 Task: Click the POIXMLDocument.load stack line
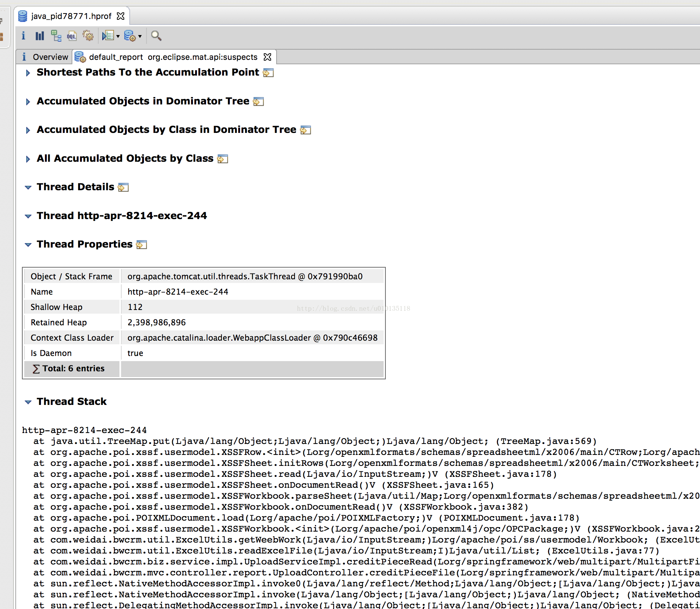[x=306, y=518]
